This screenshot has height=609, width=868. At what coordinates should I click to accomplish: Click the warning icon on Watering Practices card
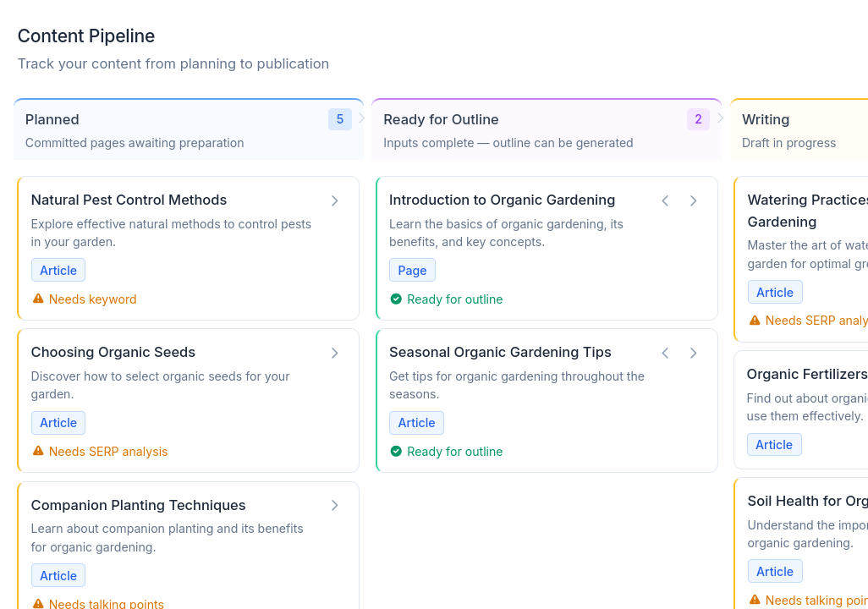[x=755, y=320]
